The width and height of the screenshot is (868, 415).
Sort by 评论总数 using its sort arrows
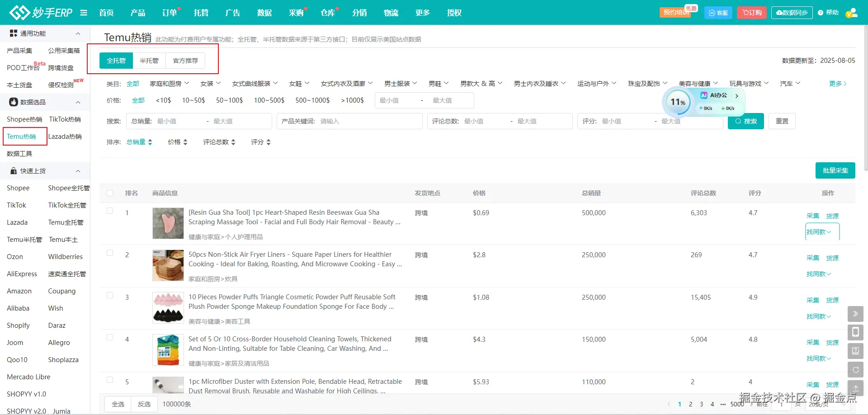point(233,142)
